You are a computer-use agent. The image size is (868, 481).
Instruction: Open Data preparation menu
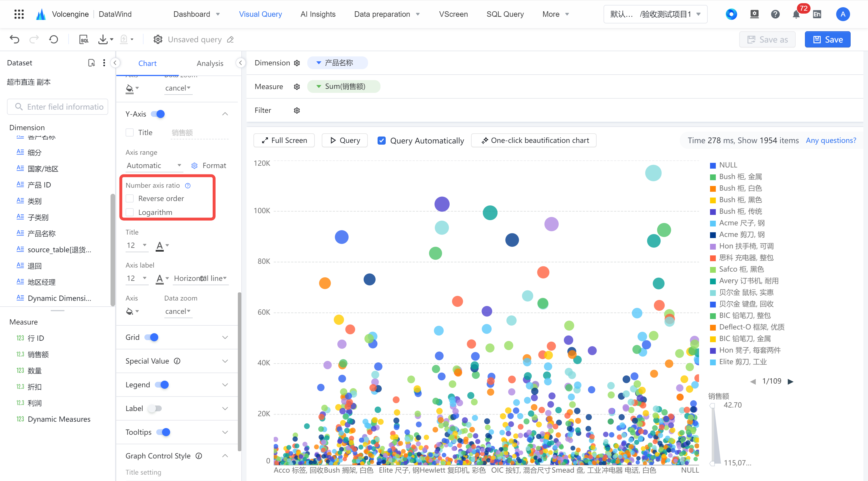[387, 14]
